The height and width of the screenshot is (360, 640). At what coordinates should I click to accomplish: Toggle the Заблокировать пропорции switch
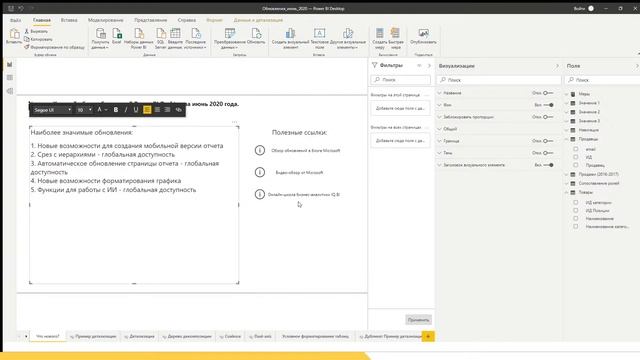point(548,117)
